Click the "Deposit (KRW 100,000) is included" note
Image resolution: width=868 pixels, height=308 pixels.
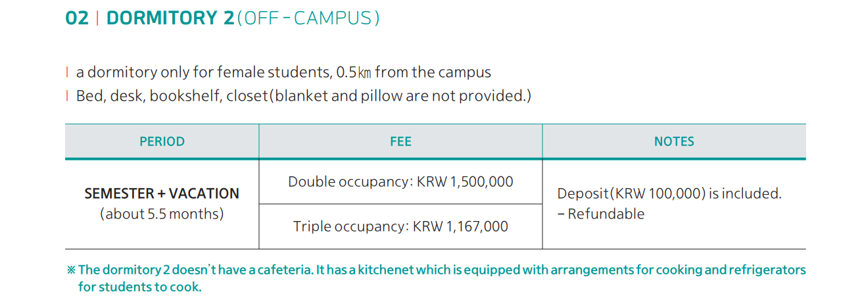tap(669, 193)
